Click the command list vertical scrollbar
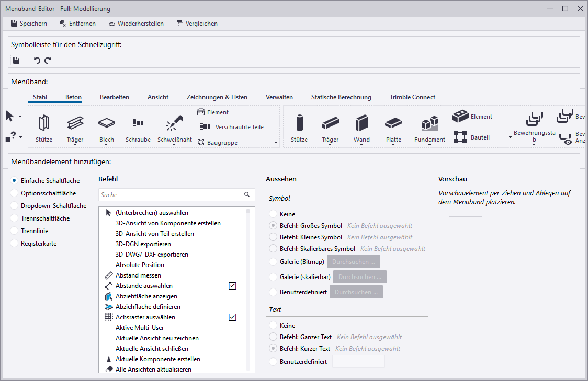 [248, 290]
